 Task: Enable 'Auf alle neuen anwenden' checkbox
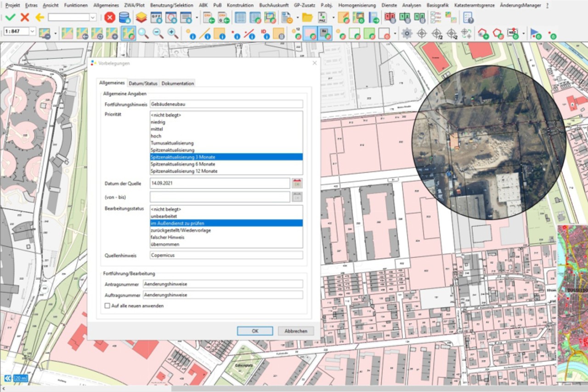click(107, 306)
